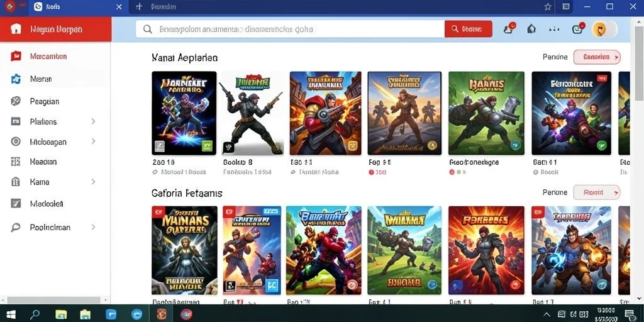Screen dimensions: 644x322
Task: Open the second-row red starburst game cover
Action: [x=486, y=250]
